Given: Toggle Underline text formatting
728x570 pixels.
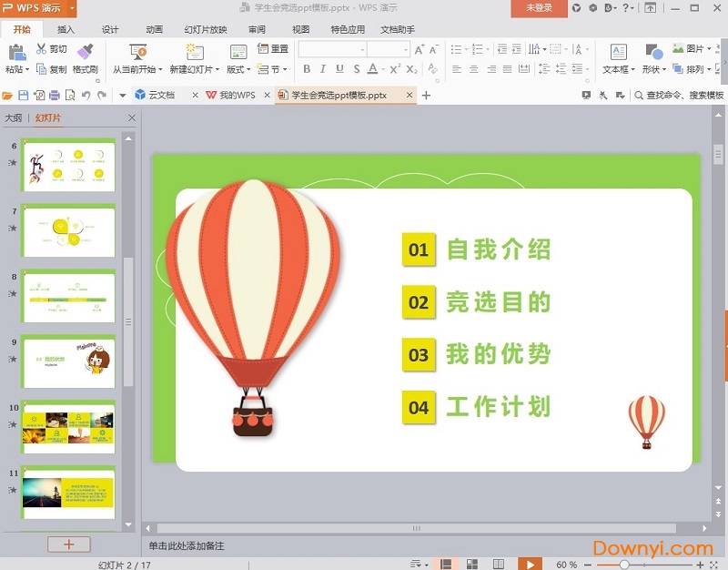Looking at the screenshot, I should [x=339, y=69].
